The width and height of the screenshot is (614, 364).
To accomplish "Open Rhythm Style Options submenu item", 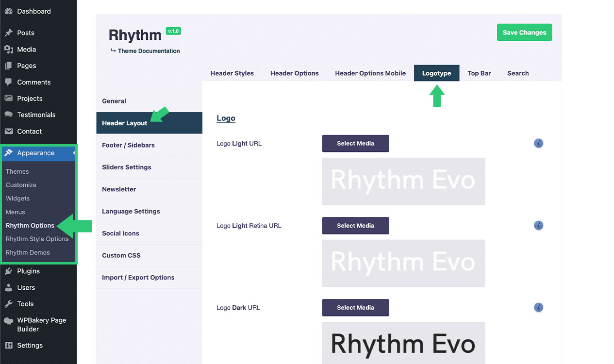I will 37,239.
